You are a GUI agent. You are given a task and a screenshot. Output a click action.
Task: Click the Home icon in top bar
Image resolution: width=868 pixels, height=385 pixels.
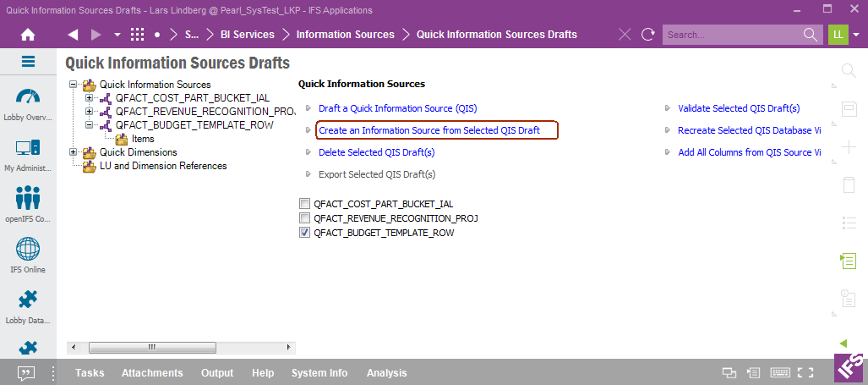pos(28,35)
